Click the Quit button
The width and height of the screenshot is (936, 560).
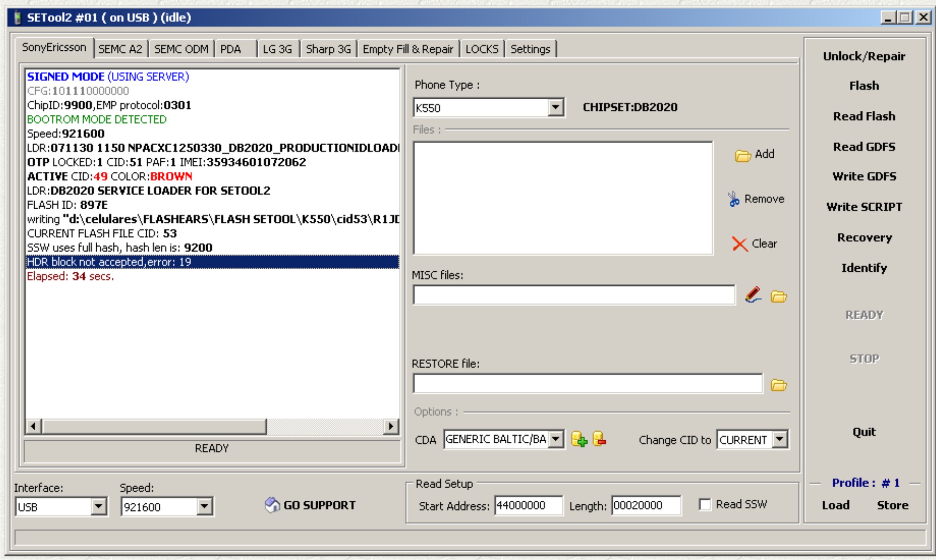(864, 432)
